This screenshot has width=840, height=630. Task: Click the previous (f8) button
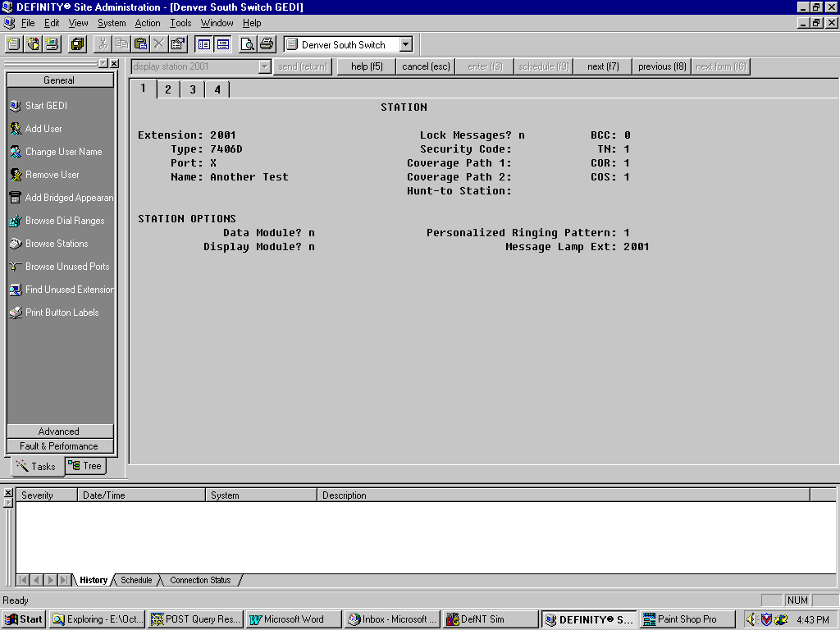coord(662,66)
